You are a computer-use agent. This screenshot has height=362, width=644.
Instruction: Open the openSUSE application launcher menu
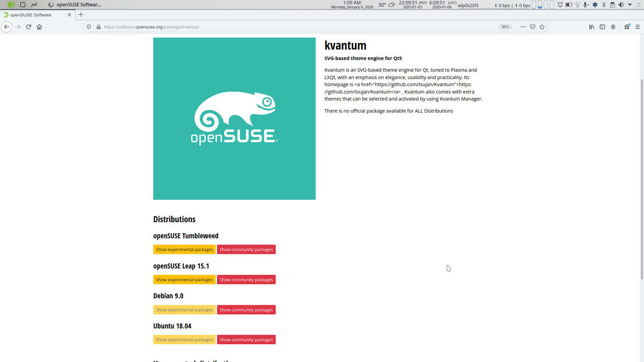point(11,4)
